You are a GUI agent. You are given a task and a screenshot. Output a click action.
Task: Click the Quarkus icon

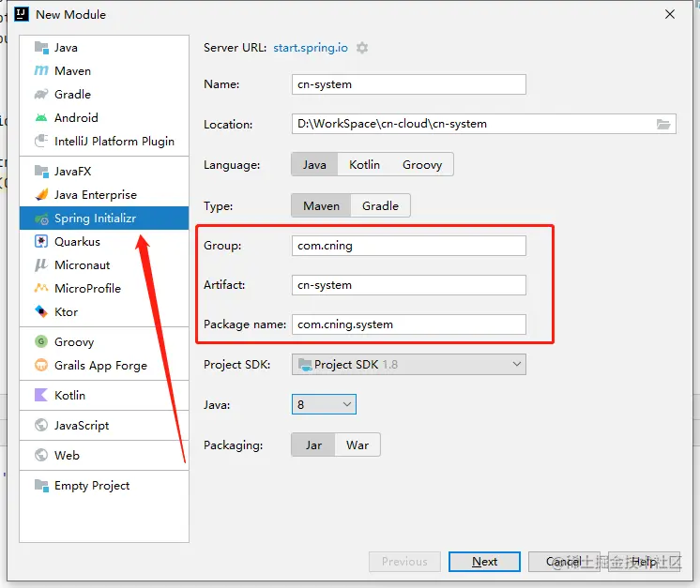41,241
